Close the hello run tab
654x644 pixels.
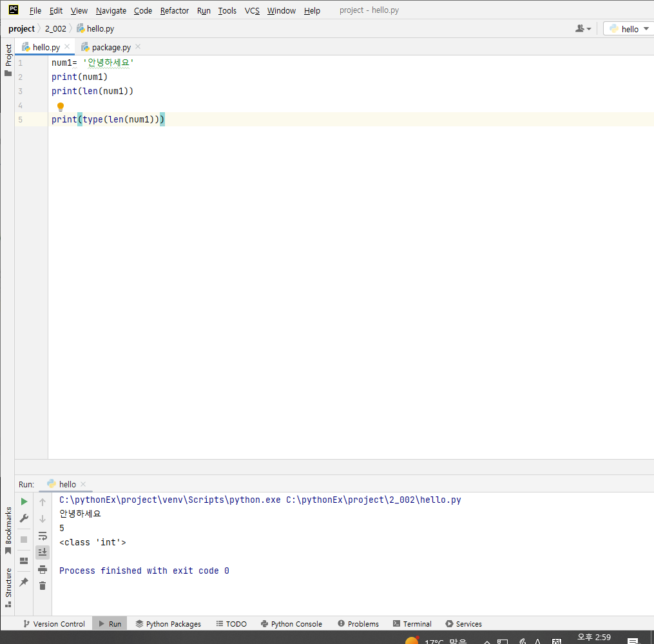pyautogui.click(x=83, y=484)
